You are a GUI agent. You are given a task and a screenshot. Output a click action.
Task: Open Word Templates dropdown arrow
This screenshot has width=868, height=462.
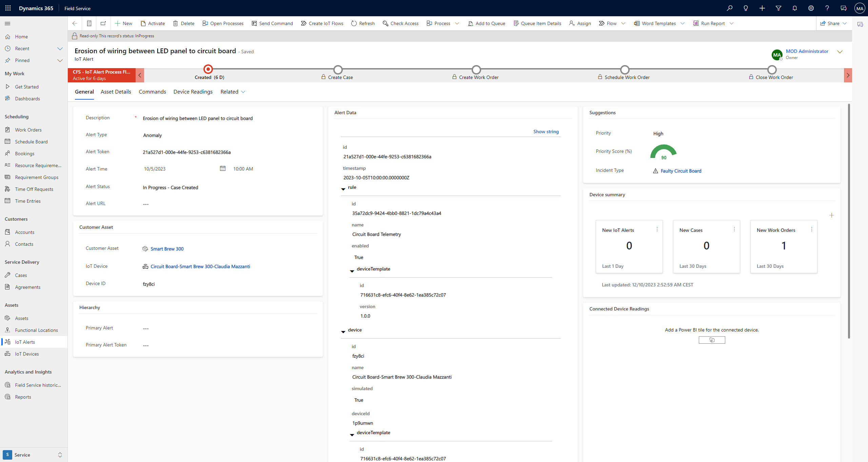(x=683, y=23)
